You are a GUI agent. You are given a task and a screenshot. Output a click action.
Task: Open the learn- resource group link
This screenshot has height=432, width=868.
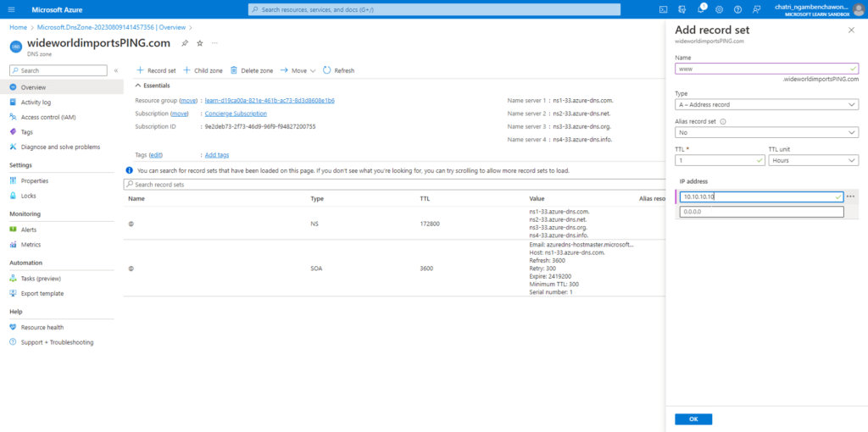coord(270,101)
